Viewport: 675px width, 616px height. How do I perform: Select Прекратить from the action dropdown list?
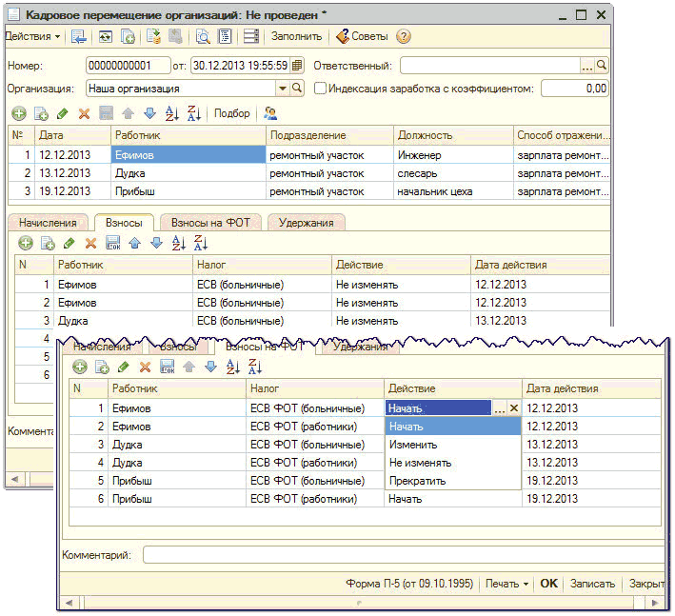click(x=417, y=481)
